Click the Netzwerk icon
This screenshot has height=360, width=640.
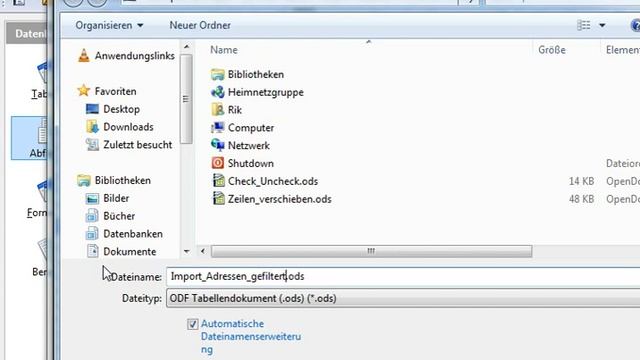pos(218,145)
